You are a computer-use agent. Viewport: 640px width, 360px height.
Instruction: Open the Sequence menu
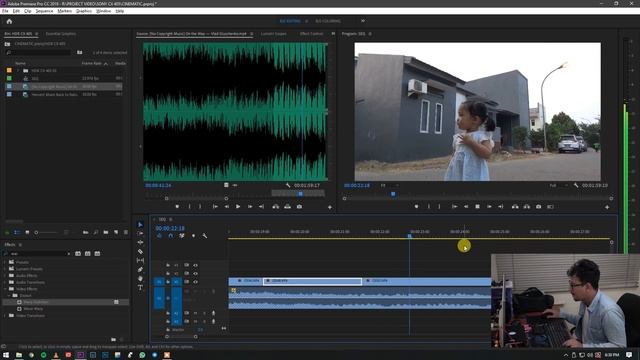pos(44,11)
